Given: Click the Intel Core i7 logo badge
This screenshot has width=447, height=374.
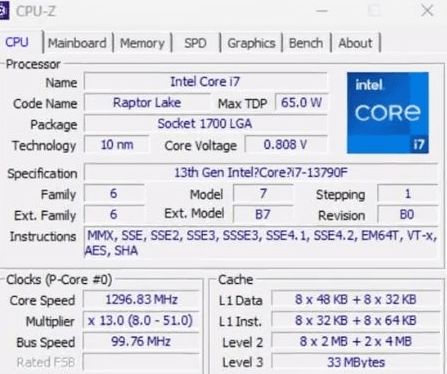Looking at the screenshot, I should coord(388,113).
